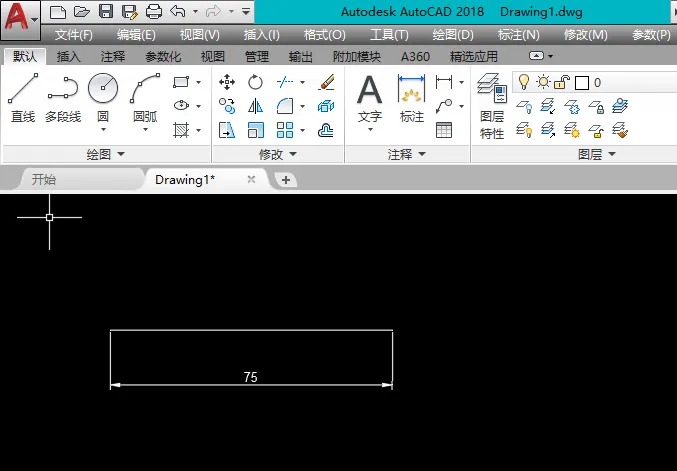Open the 文件(F) menu
This screenshot has width=677, height=471.
pos(74,35)
